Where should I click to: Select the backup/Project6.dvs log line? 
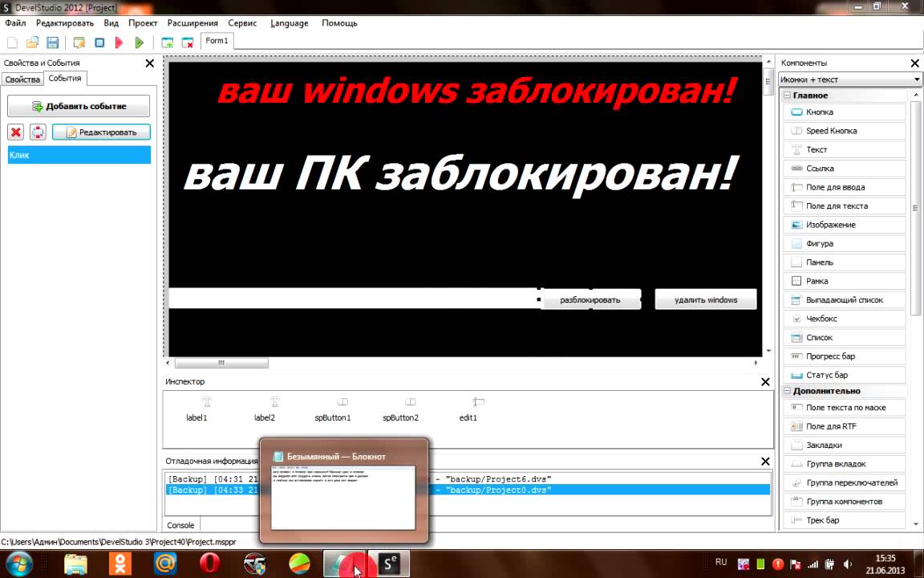click(468, 479)
